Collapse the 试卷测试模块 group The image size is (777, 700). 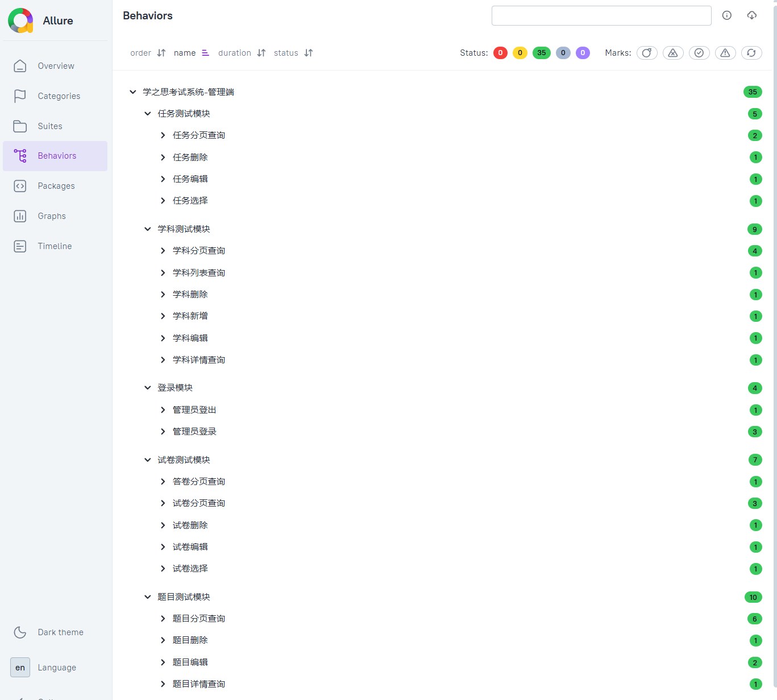(x=148, y=460)
